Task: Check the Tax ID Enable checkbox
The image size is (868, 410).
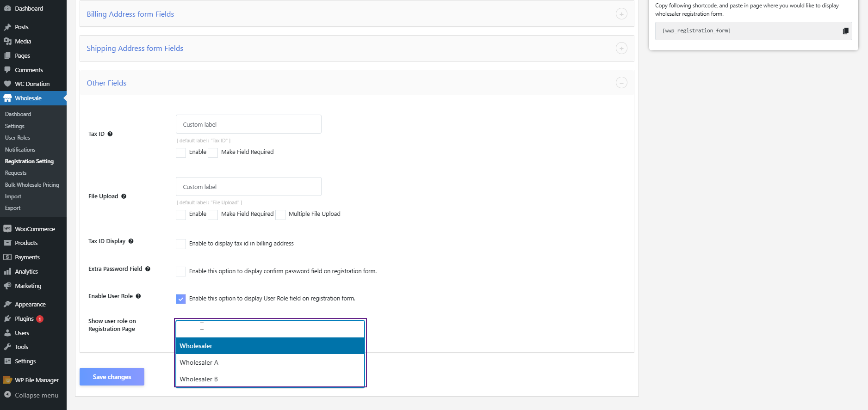Action: pos(181,153)
